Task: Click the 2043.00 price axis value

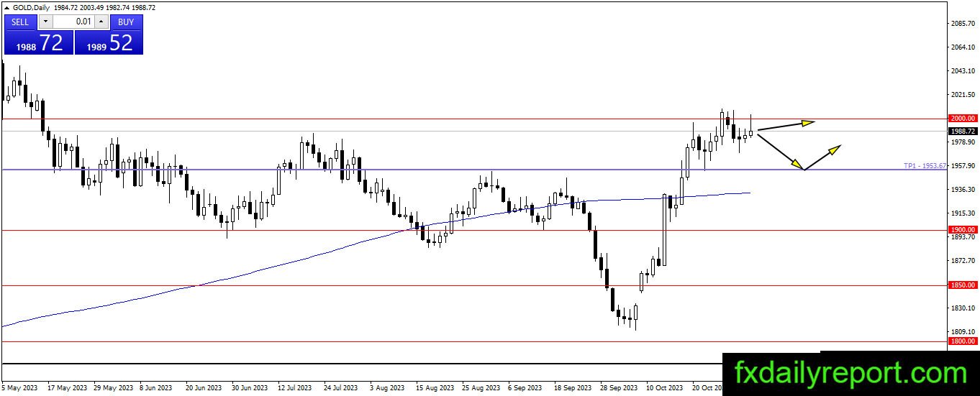Action: pyautogui.click(x=962, y=71)
